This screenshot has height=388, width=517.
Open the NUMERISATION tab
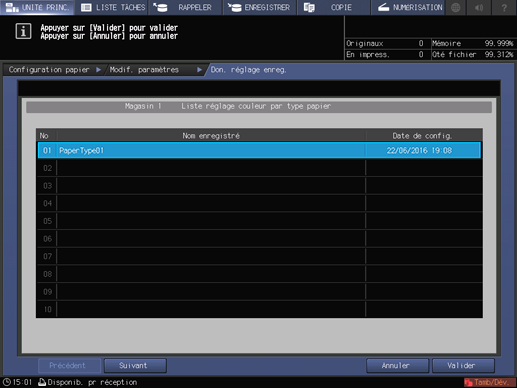click(407, 7)
